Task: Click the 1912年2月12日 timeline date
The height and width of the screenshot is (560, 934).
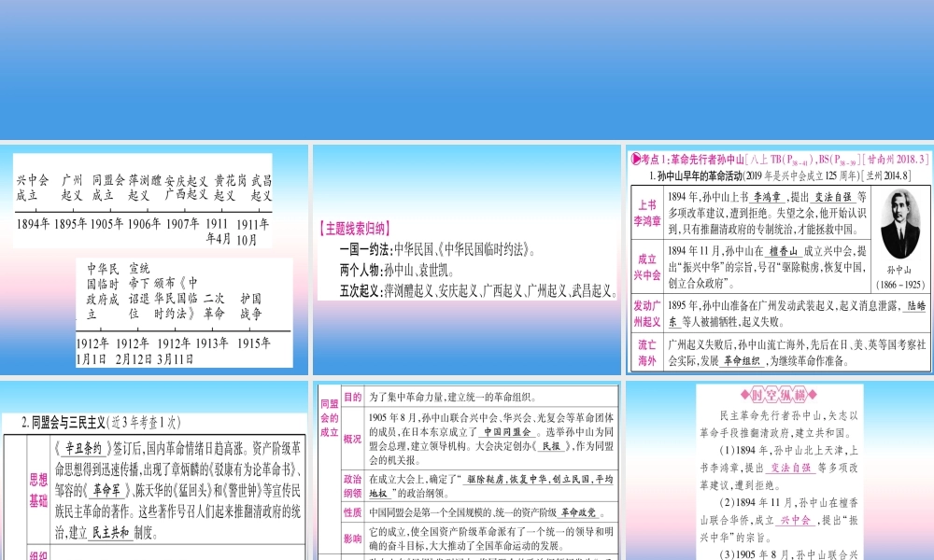Action: [x=133, y=351]
